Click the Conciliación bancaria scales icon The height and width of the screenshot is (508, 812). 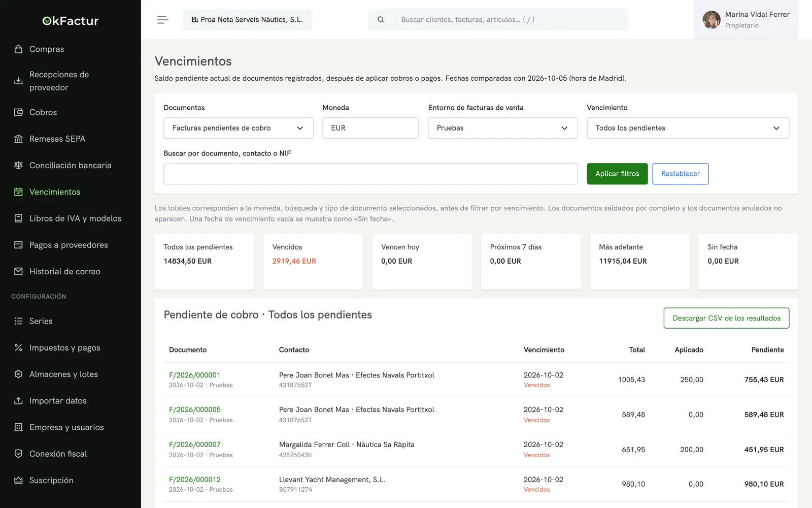click(x=18, y=165)
